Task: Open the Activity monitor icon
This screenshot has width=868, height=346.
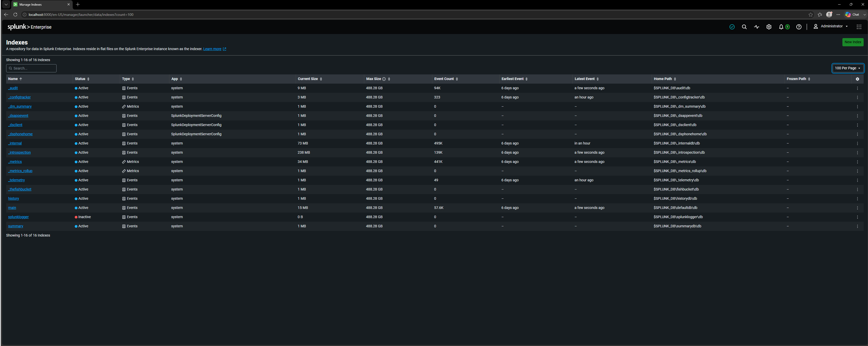Action: (x=756, y=27)
